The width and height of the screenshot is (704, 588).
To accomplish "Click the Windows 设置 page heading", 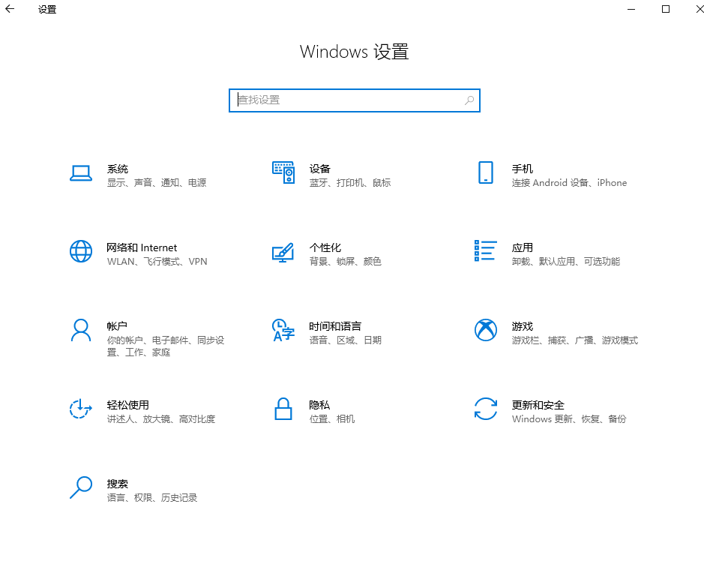I will [354, 52].
